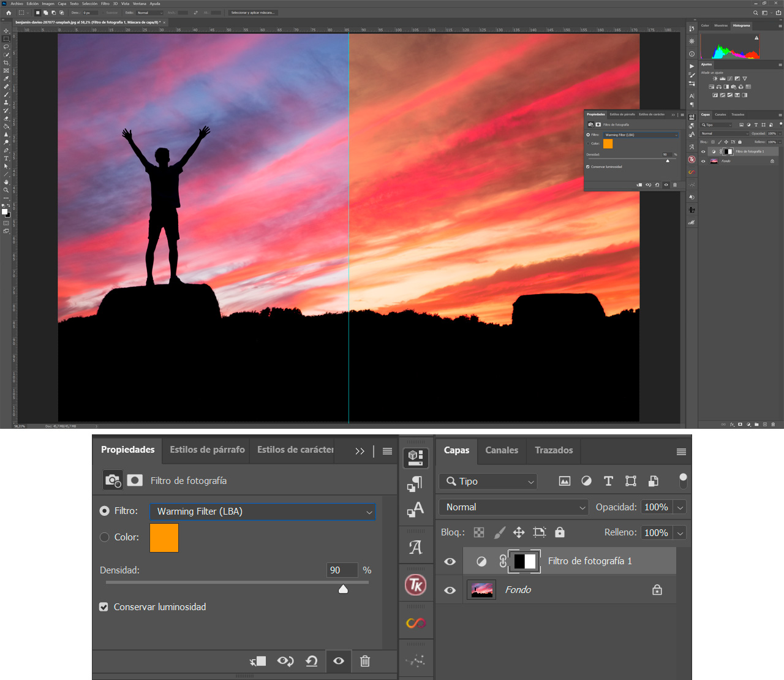Uncheck the Conservar luminosidad checkbox
This screenshot has height=680, width=784.
click(104, 607)
